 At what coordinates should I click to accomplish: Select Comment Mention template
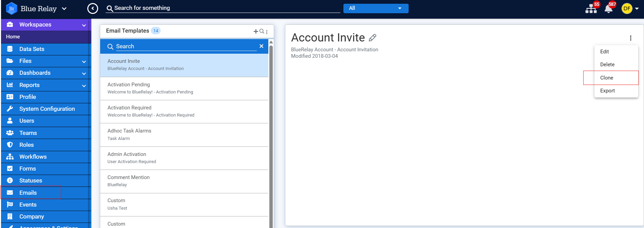pos(184,181)
